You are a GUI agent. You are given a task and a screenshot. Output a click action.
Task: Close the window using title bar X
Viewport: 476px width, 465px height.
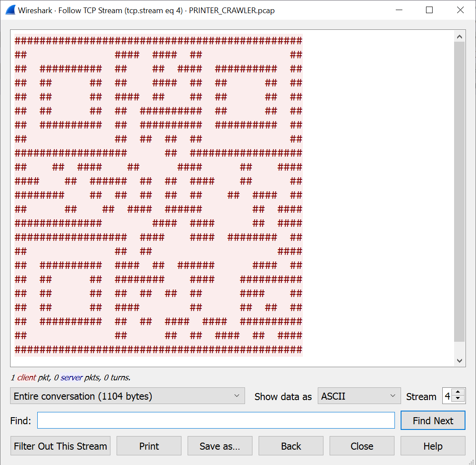point(460,10)
